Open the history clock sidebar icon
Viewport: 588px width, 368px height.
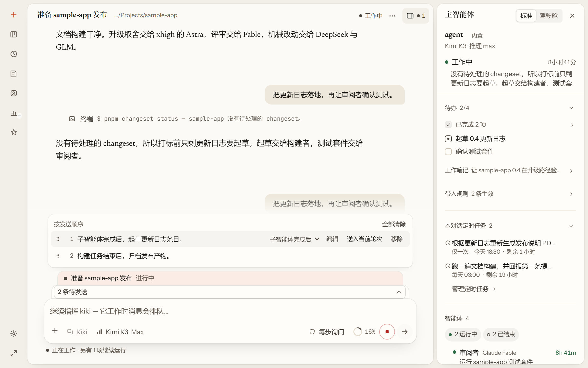click(14, 54)
